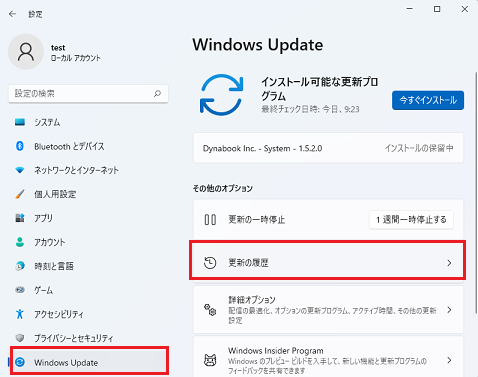Click the 時刻と言語 globe clock icon
The height and width of the screenshot is (377, 478).
tap(20, 266)
